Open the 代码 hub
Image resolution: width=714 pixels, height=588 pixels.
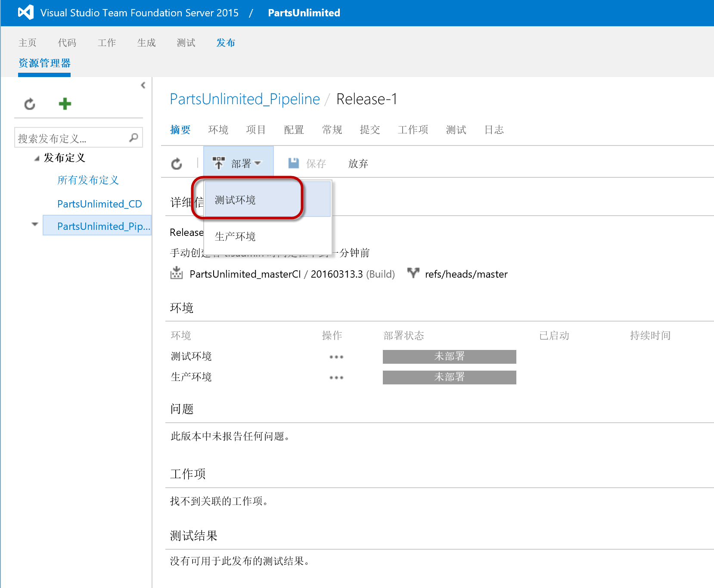pos(67,43)
